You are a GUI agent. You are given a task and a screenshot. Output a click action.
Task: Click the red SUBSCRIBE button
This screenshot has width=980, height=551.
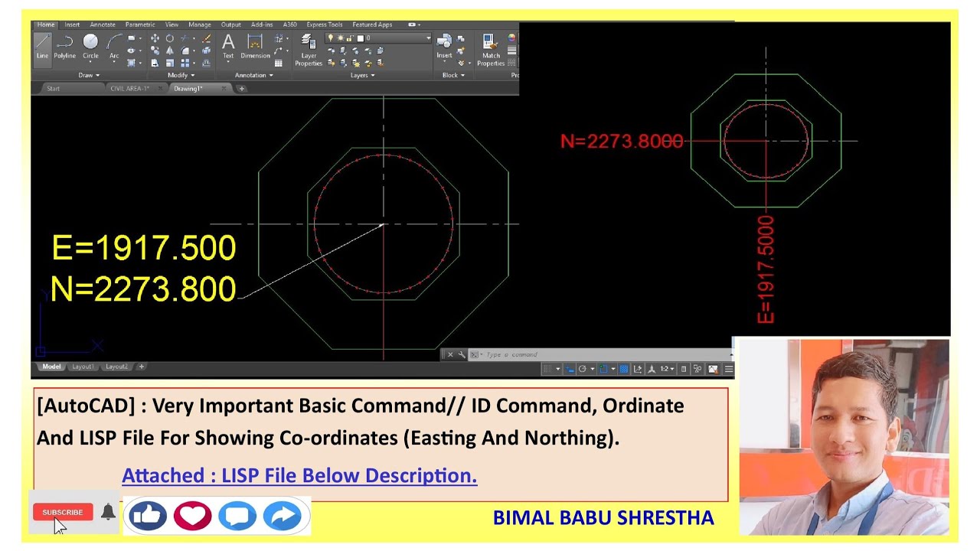coord(63,512)
